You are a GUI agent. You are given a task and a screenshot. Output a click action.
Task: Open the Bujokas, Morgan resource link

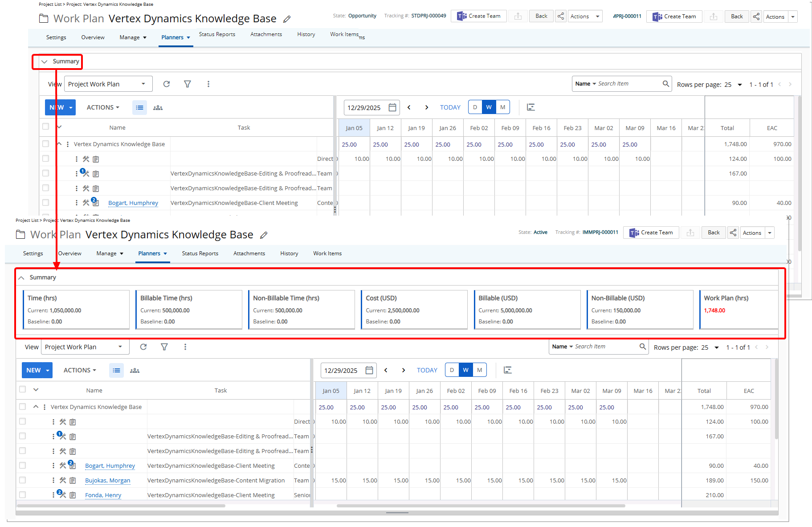tap(108, 480)
